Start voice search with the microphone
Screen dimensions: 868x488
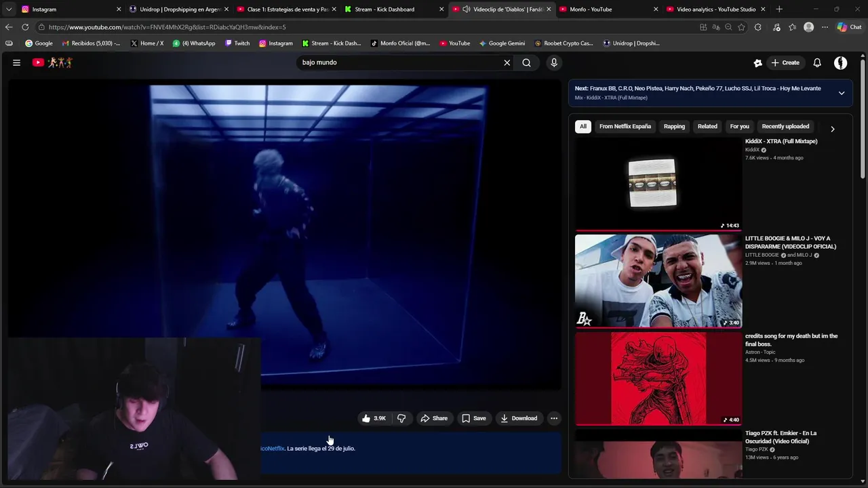[554, 62]
